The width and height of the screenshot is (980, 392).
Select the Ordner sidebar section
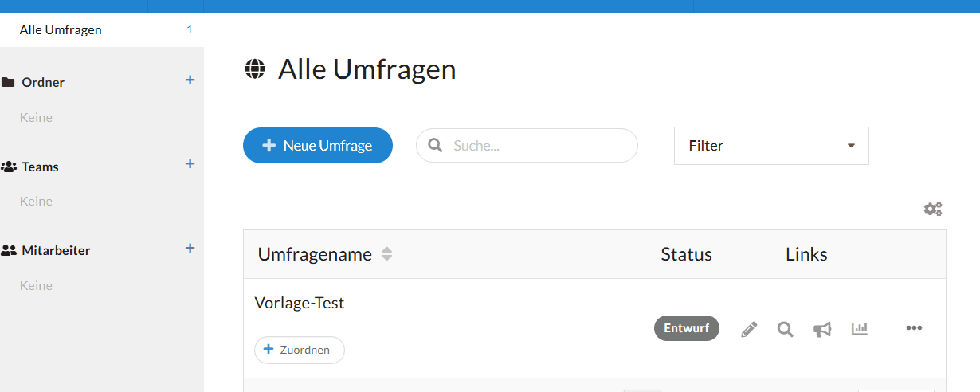coord(43,82)
